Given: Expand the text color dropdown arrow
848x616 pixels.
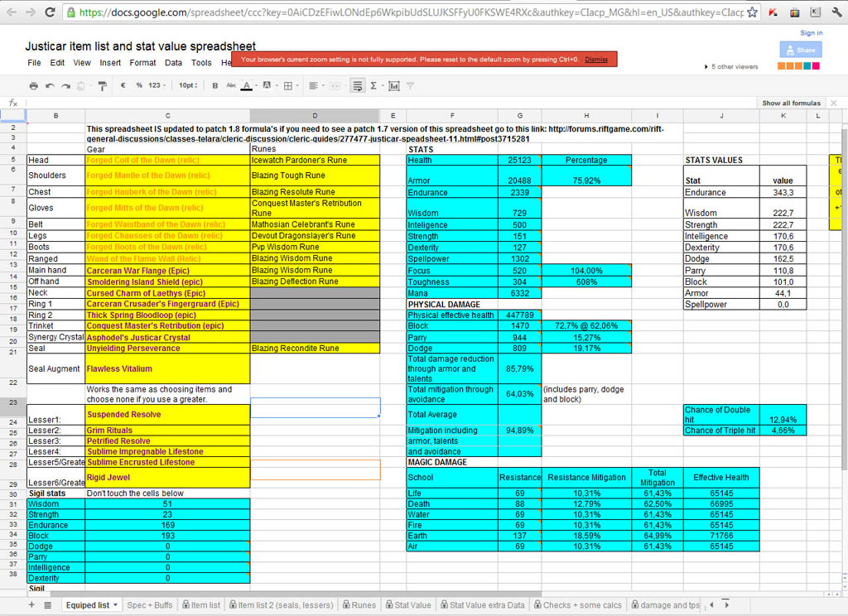Looking at the screenshot, I should coord(257,85).
